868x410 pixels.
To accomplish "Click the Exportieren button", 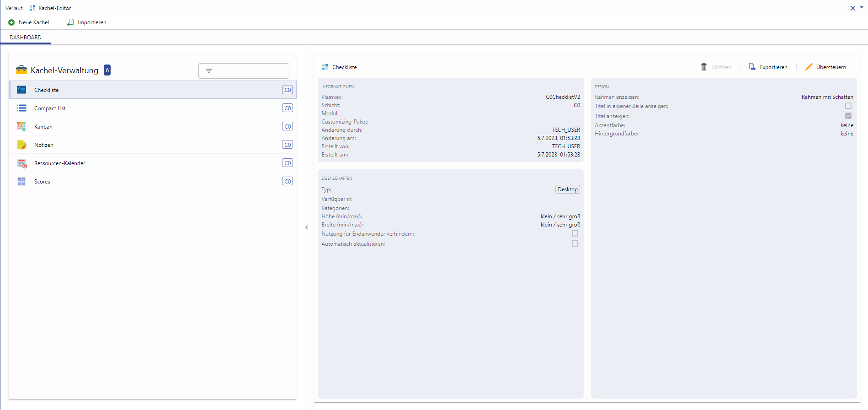I will tap(768, 67).
